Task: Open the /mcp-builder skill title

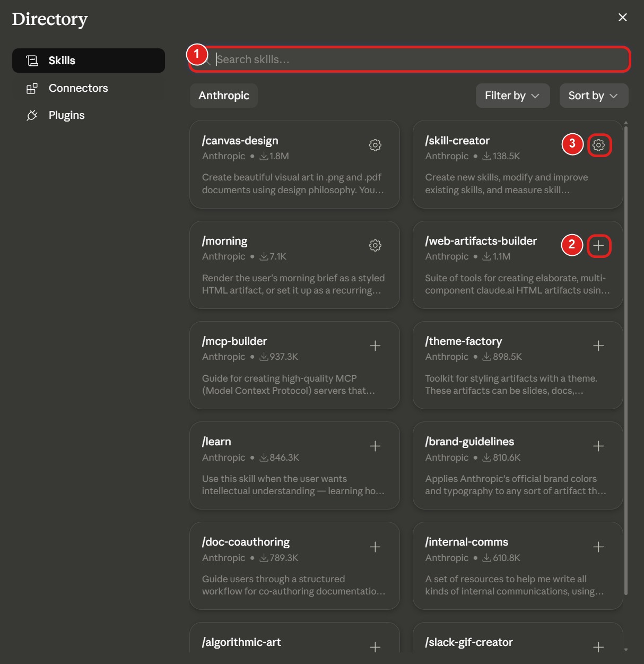Action: pyautogui.click(x=234, y=341)
